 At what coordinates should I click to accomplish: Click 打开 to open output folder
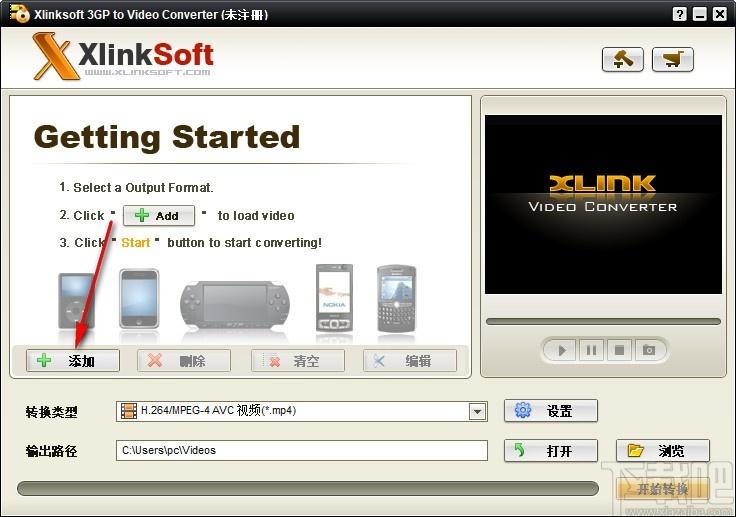[x=551, y=451]
